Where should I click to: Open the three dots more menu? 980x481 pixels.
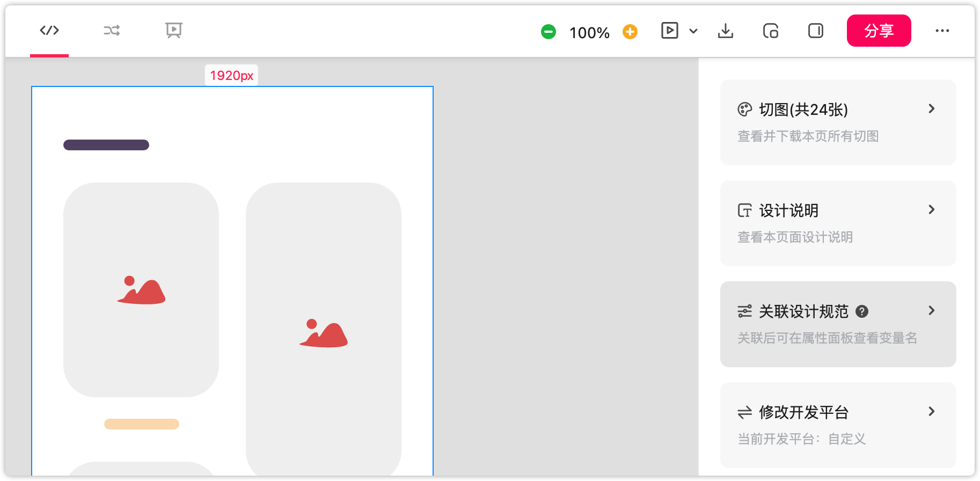(x=942, y=31)
